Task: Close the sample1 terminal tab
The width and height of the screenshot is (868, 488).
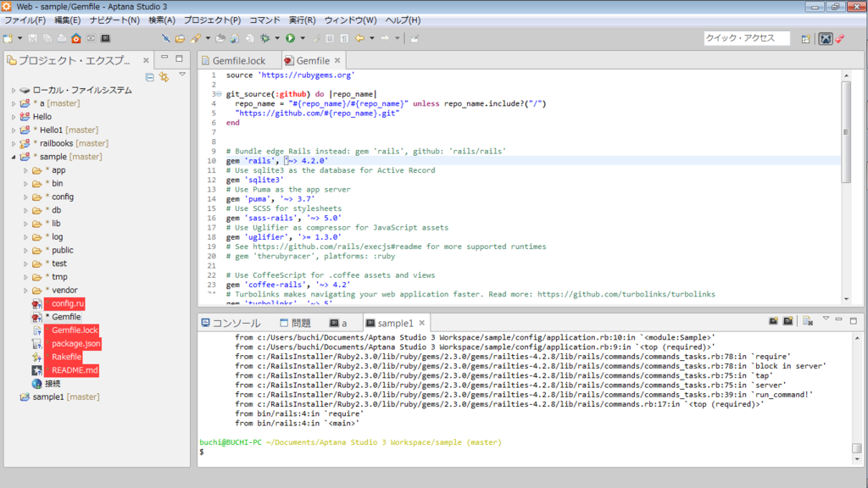Action: tap(422, 323)
